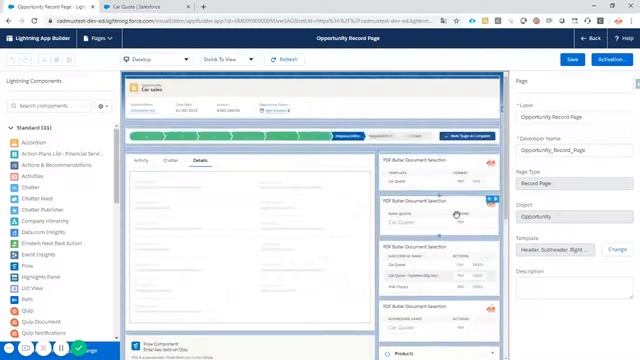Open the Pages dropdown menu
Screen dimensions: 640x360
[98, 38]
